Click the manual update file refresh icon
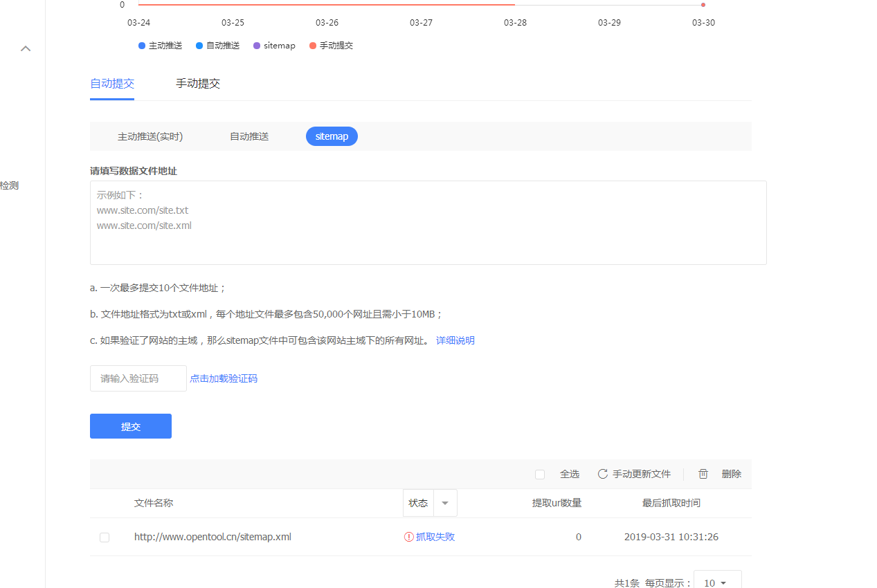 pos(603,474)
